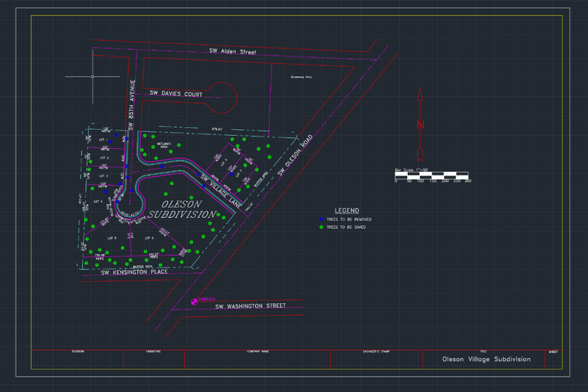Select "BUFFER AREA" text above Kensington Place

143,266
